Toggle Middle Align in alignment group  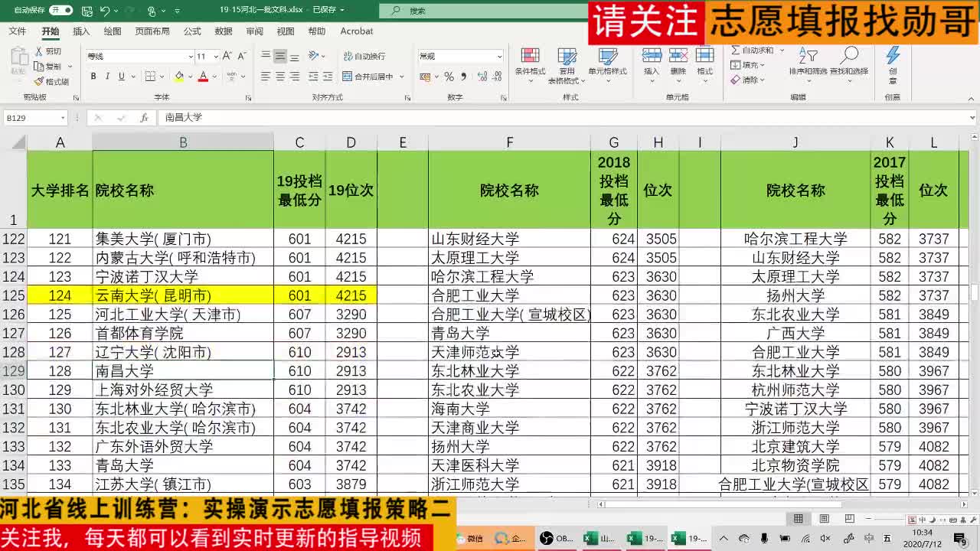pyautogui.click(x=280, y=56)
